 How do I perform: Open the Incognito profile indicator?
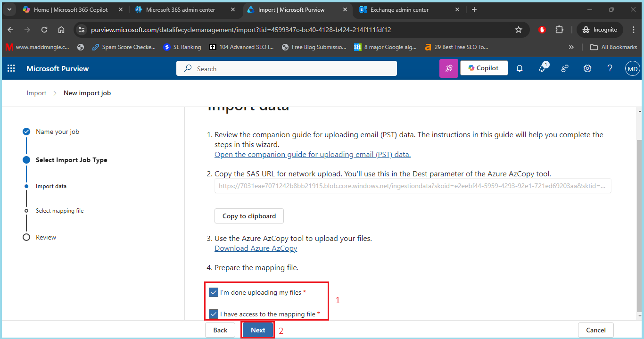coord(600,30)
